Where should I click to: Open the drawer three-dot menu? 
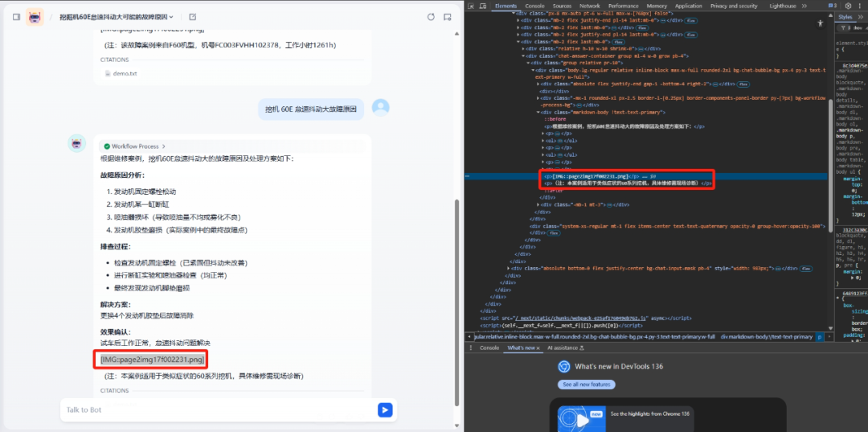click(471, 348)
